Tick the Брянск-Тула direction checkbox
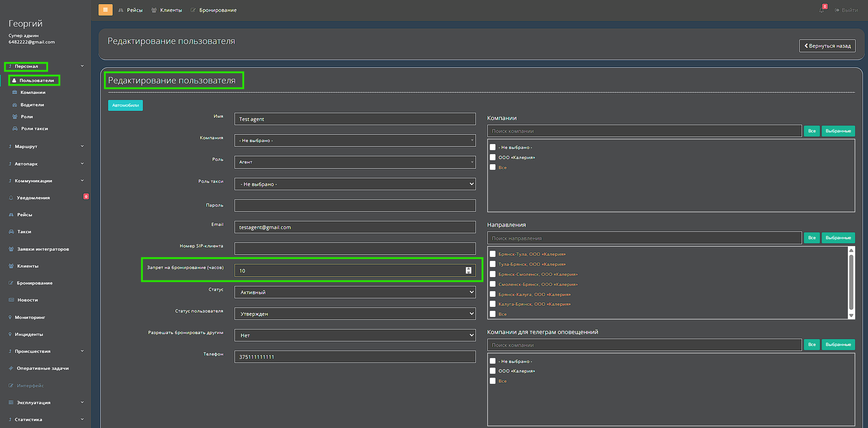Viewport: 868px width, 428px height. [x=493, y=254]
